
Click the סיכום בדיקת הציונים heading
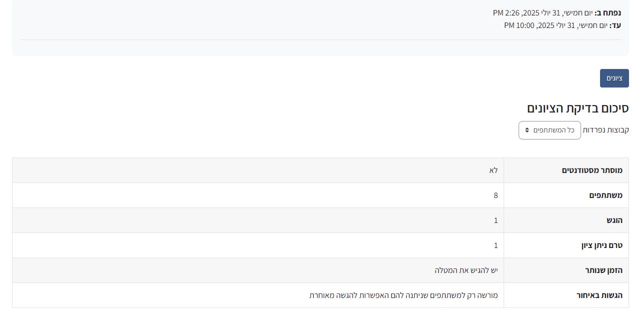pos(578,108)
